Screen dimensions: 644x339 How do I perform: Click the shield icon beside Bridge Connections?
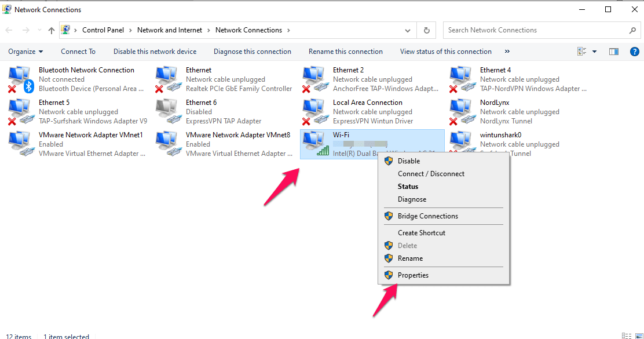pos(389,216)
